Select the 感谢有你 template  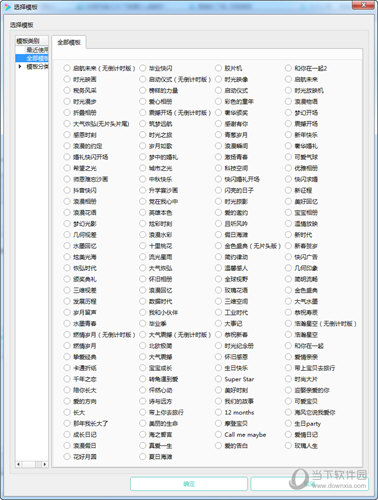click(218, 124)
